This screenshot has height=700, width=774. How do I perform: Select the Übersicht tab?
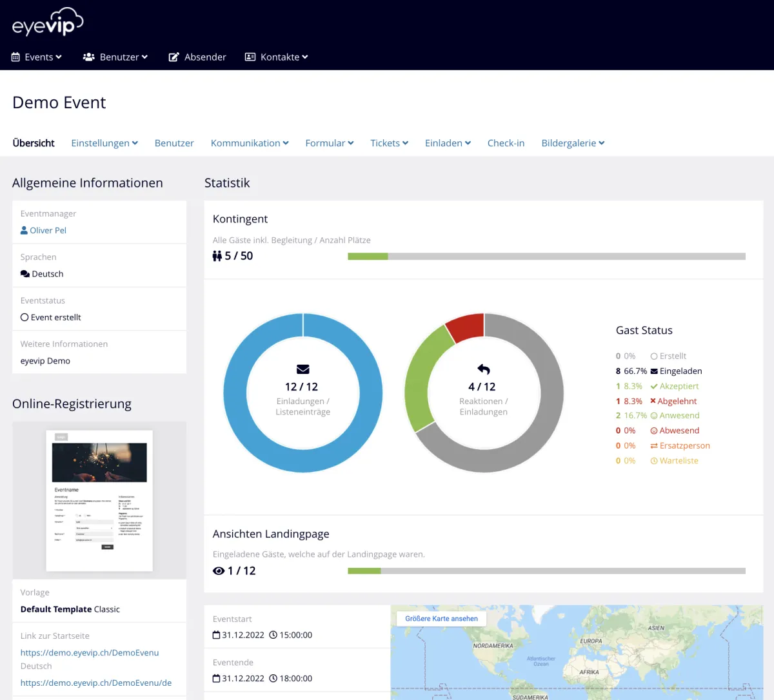click(34, 143)
